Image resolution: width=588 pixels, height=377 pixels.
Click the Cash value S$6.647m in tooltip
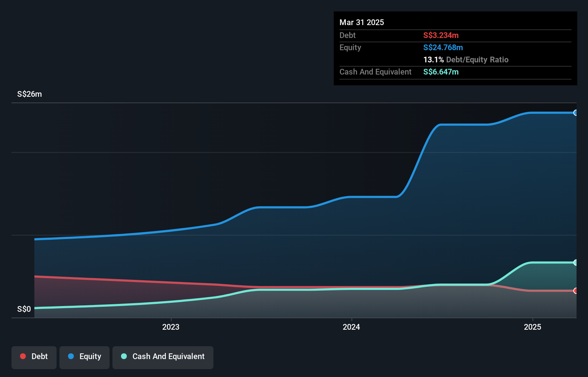441,72
